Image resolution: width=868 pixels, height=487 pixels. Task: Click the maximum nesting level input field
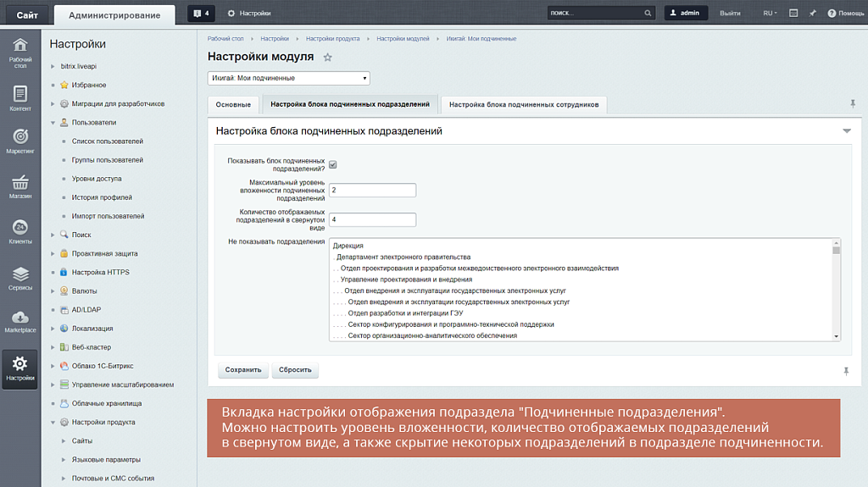click(x=373, y=191)
